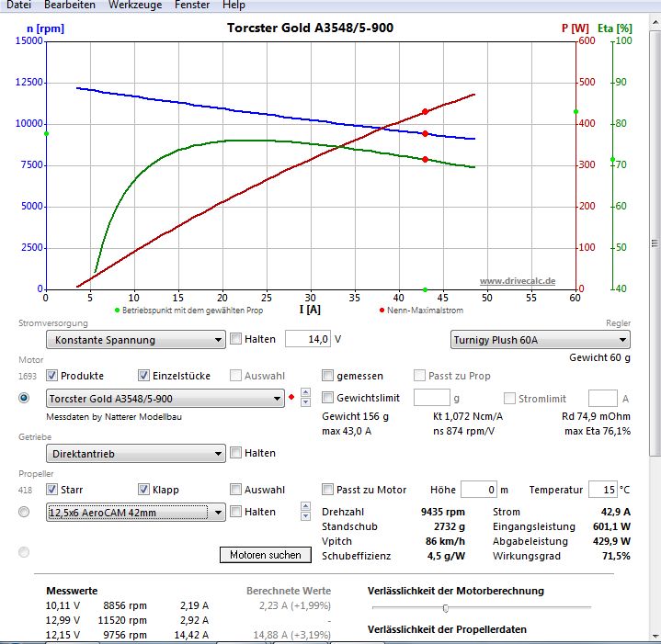Uncheck the Produkte checkbox
Image resolution: width=661 pixels, height=644 pixels.
point(51,375)
